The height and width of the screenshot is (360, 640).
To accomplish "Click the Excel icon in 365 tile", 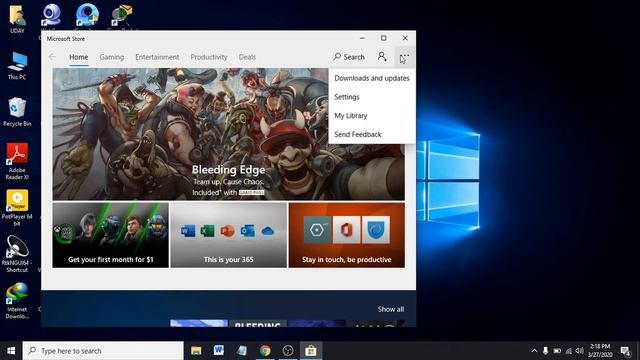I will (207, 231).
